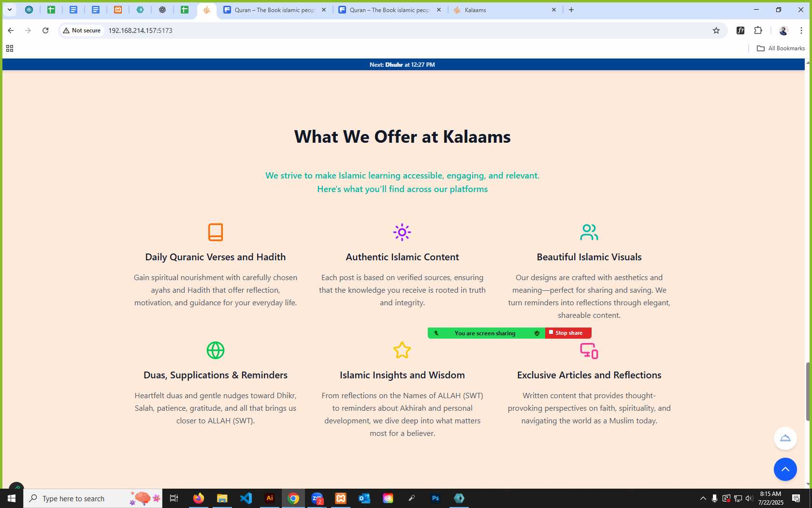Switch to the pinned WordPress tab
The image size is (812, 508).
click(x=29, y=10)
